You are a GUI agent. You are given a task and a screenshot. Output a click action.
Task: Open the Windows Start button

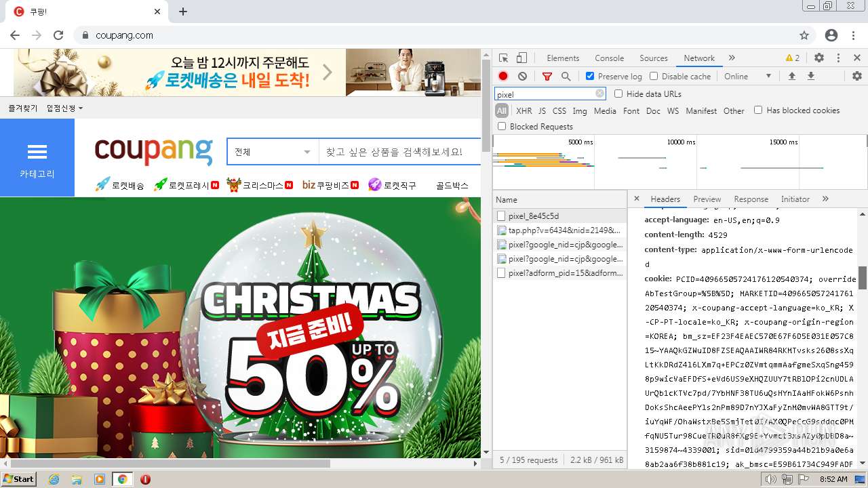[x=19, y=479]
